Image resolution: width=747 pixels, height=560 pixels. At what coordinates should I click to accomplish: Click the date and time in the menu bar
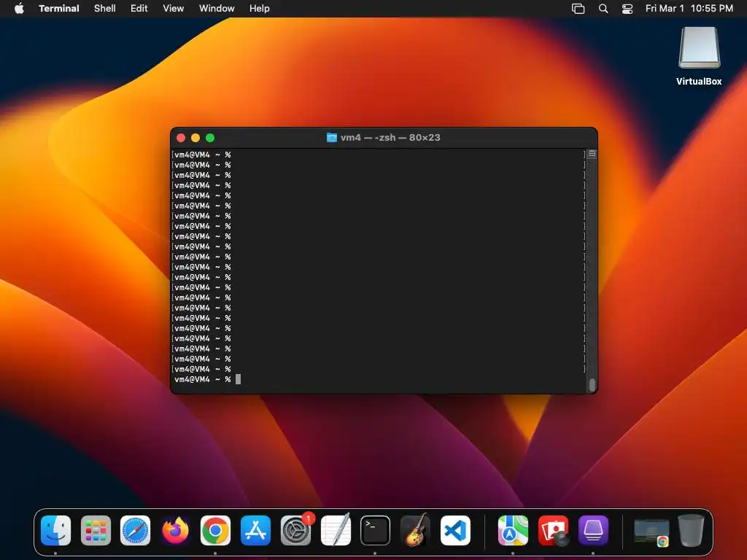[689, 8]
